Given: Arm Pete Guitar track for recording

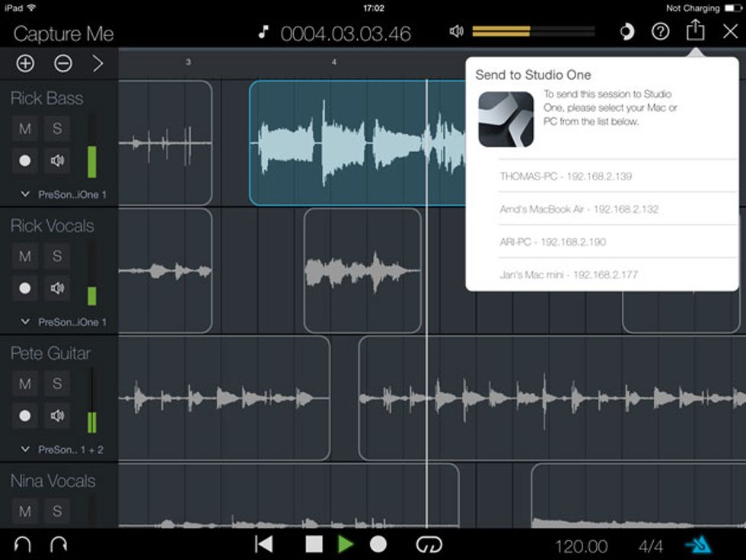Looking at the screenshot, I should pos(25,415).
